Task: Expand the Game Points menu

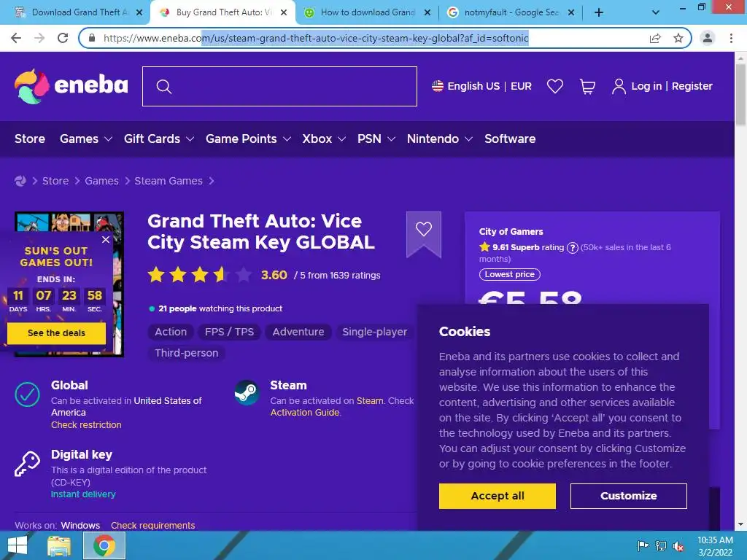Action: click(248, 139)
